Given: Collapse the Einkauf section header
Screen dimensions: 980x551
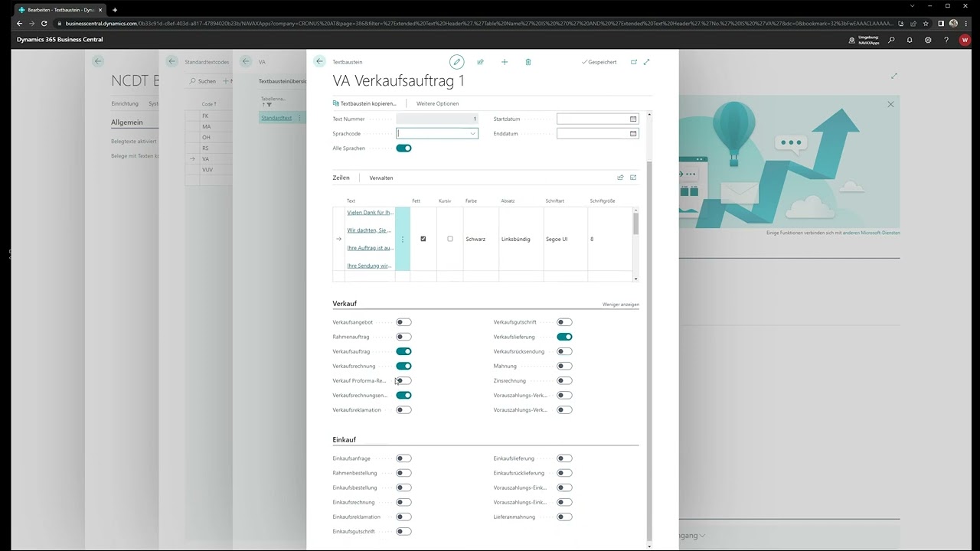Looking at the screenshot, I should point(345,440).
